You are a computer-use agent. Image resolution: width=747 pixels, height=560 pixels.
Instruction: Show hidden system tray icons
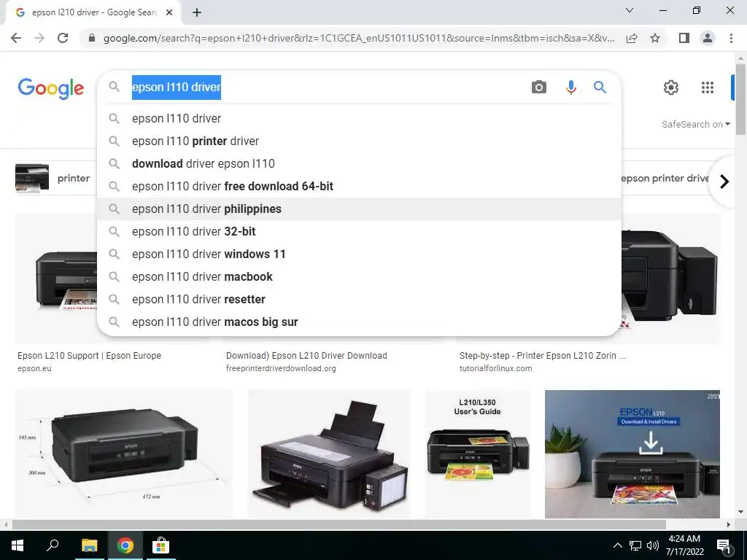tap(617, 545)
